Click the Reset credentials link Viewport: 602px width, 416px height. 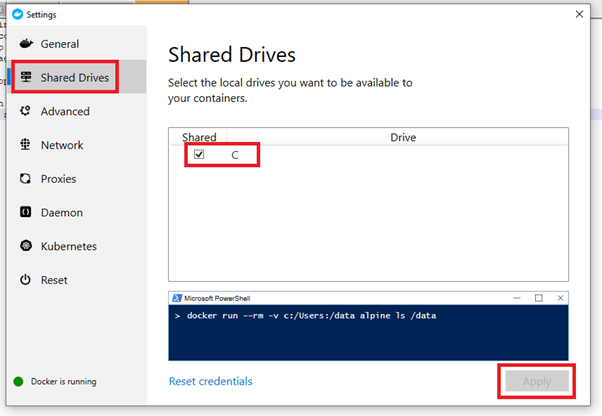(x=211, y=381)
